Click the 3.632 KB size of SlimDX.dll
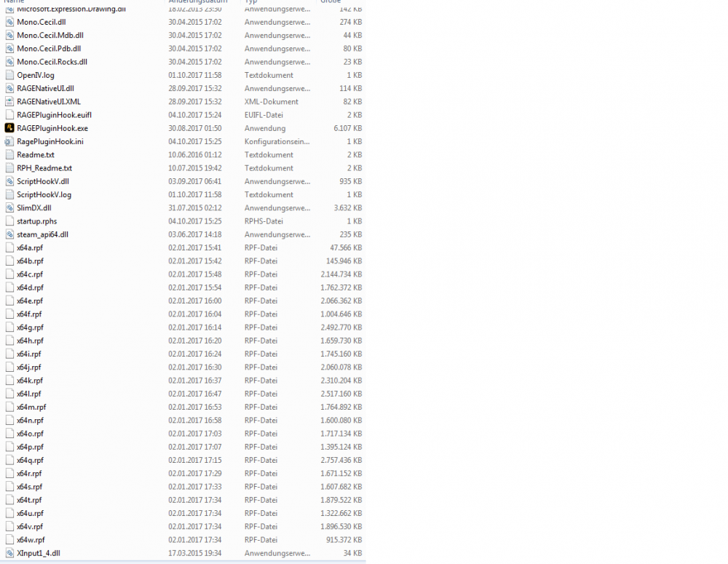The width and height of the screenshot is (728, 564). coord(348,207)
